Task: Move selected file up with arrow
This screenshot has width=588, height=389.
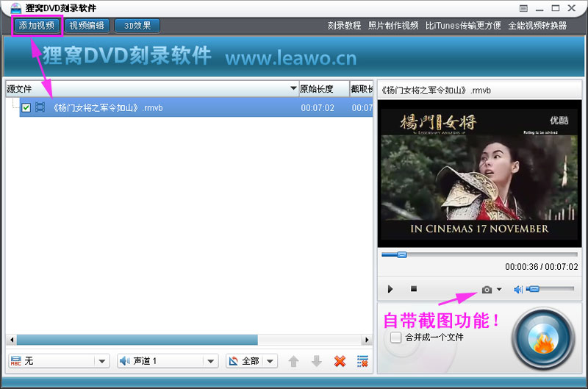Action: point(293,361)
